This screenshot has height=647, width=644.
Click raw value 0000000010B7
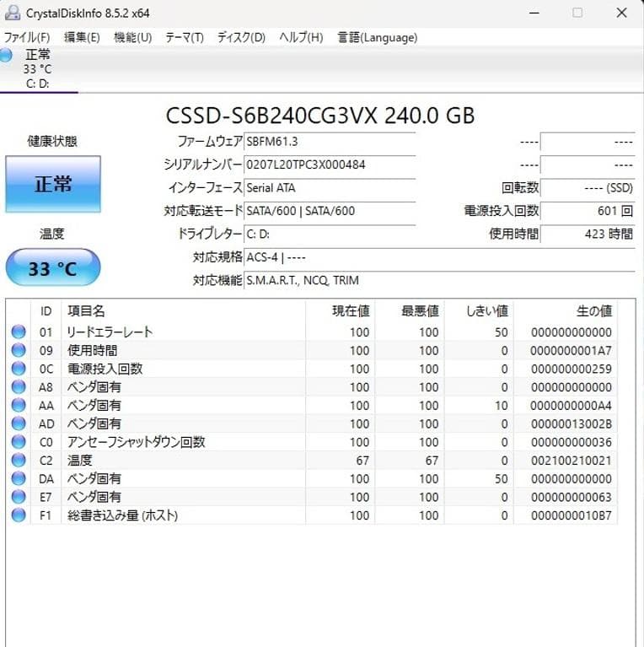[x=571, y=515]
